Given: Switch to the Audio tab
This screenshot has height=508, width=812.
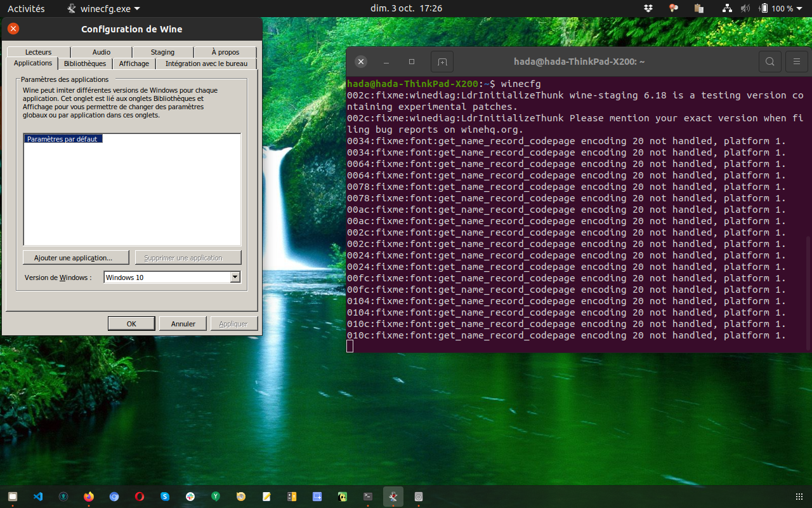Looking at the screenshot, I should (101, 52).
